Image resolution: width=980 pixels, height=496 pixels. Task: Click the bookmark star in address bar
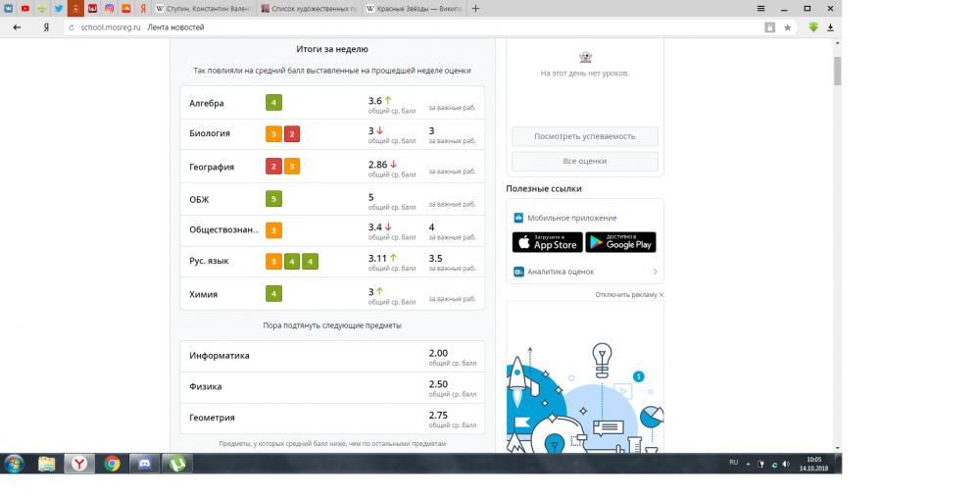(x=787, y=27)
